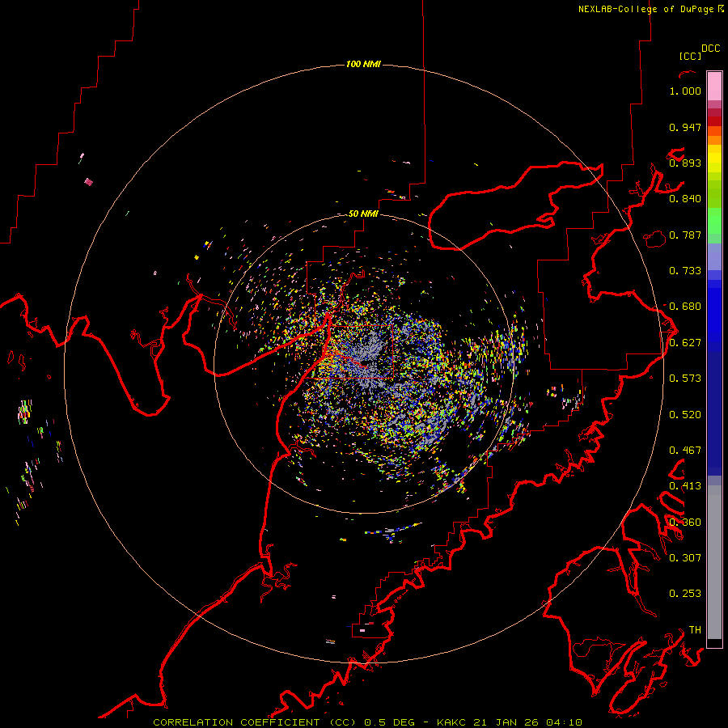Click CORRELATION COEFFICIENT (CC) in the caption
This screenshot has width=728, height=728.
coord(255,722)
